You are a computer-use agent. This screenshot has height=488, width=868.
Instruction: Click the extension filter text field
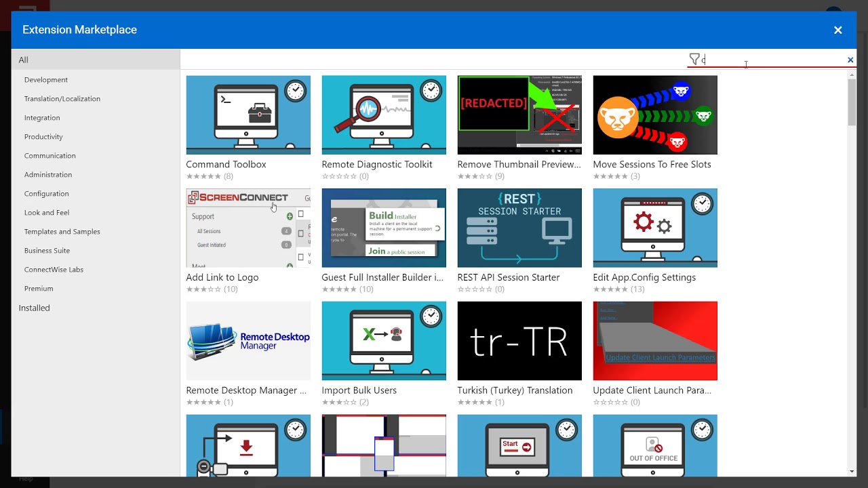pos(773,60)
